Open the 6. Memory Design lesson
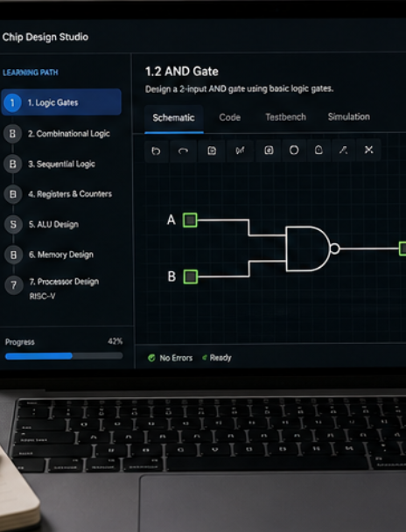The height and width of the screenshot is (532, 406). pos(61,255)
